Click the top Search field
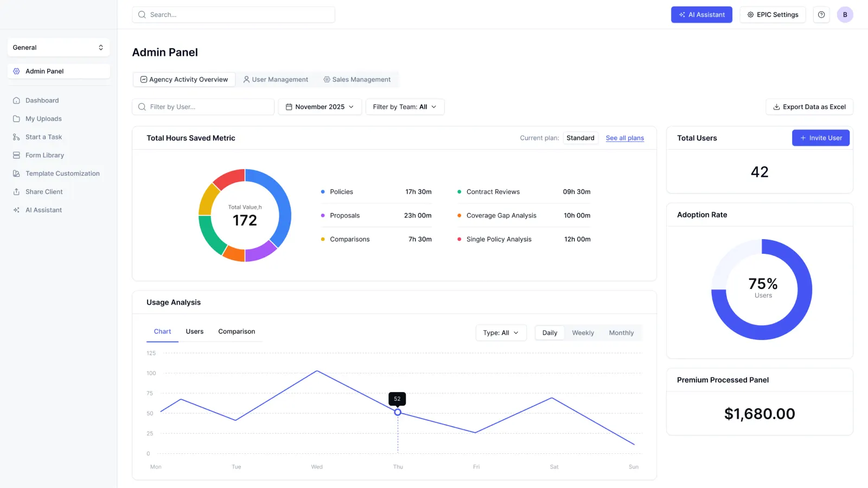This screenshot has height=488, width=868. click(233, 15)
